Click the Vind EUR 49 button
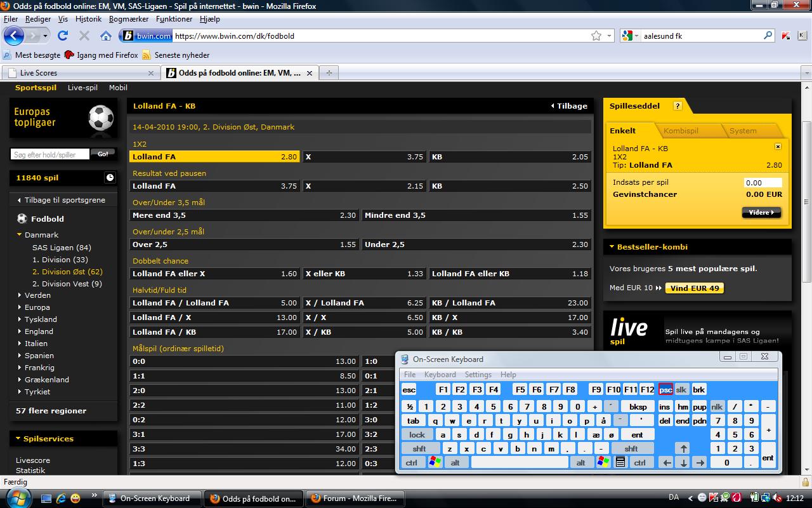 point(695,288)
